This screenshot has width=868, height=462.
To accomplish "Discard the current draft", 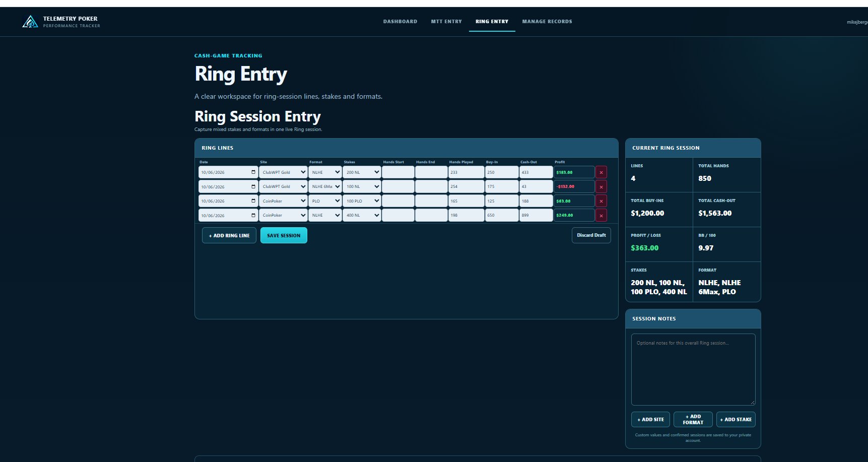I will tap(591, 235).
